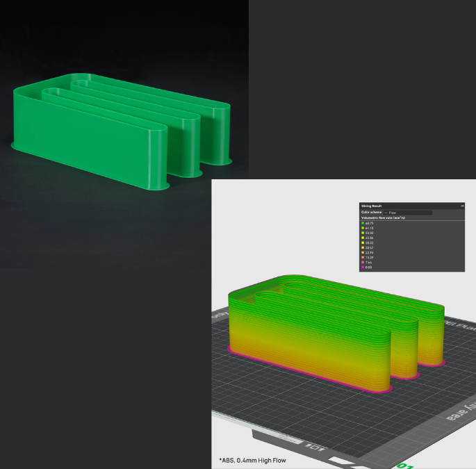The height and width of the screenshot is (469, 476).
Task: Pick the 53.50 flow rate swatch
Action: coord(363,233)
